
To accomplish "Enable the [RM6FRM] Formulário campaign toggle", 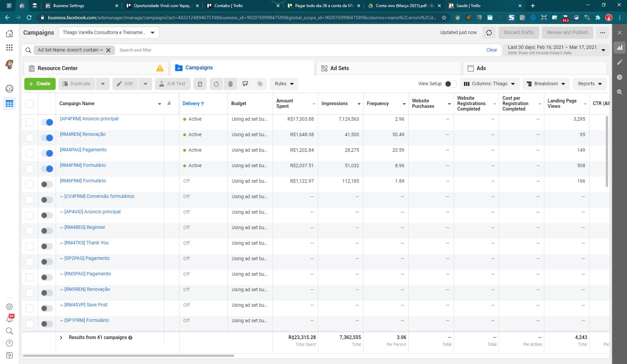I will click(x=47, y=184).
